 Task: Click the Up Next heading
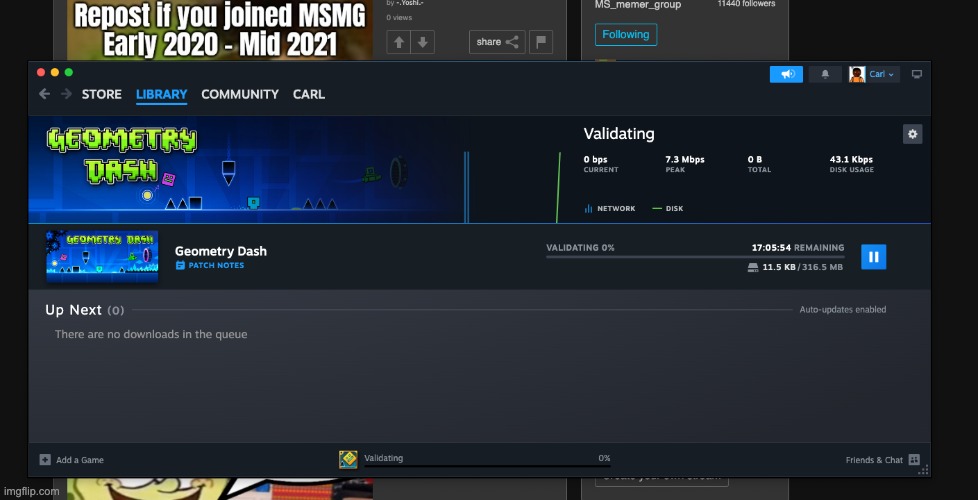pos(85,310)
